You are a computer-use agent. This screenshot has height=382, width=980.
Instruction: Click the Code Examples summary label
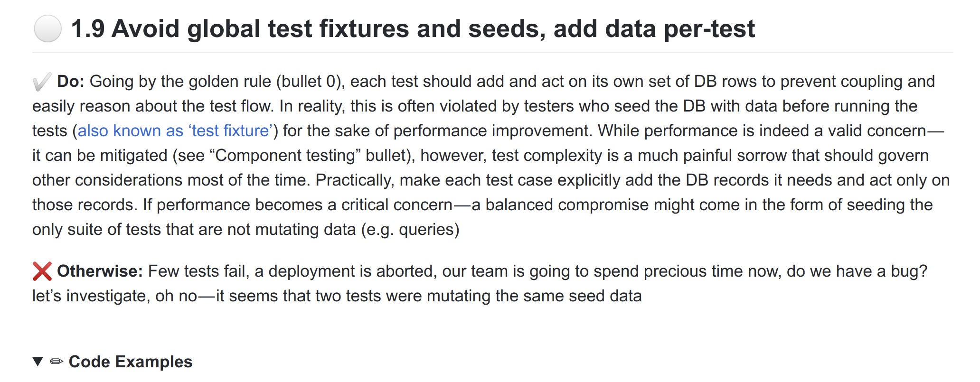tap(131, 362)
